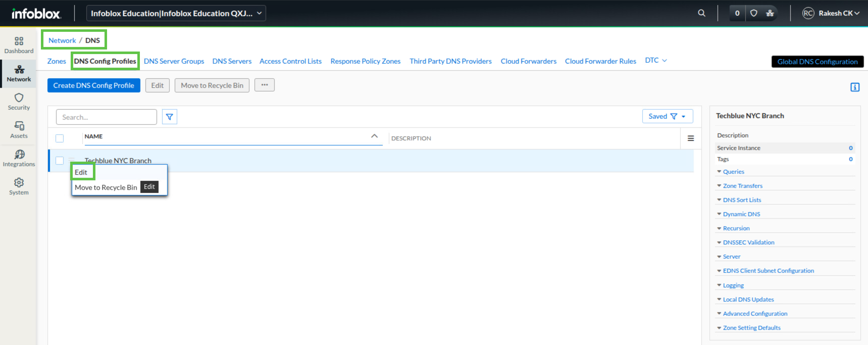Open the DNS Servers tab
The height and width of the screenshot is (345, 868).
point(232,61)
